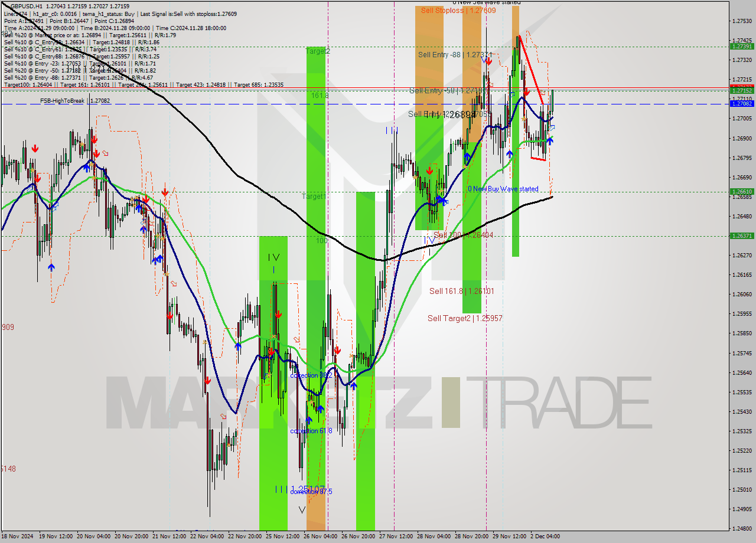Click the 1.25535 price axis label
The height and width of the screenshot is (543, 756).
click(x=742, y=392)
